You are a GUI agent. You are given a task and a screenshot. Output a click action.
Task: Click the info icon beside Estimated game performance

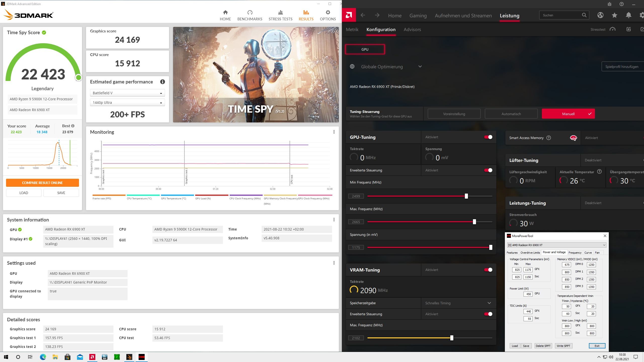[163, 82]
